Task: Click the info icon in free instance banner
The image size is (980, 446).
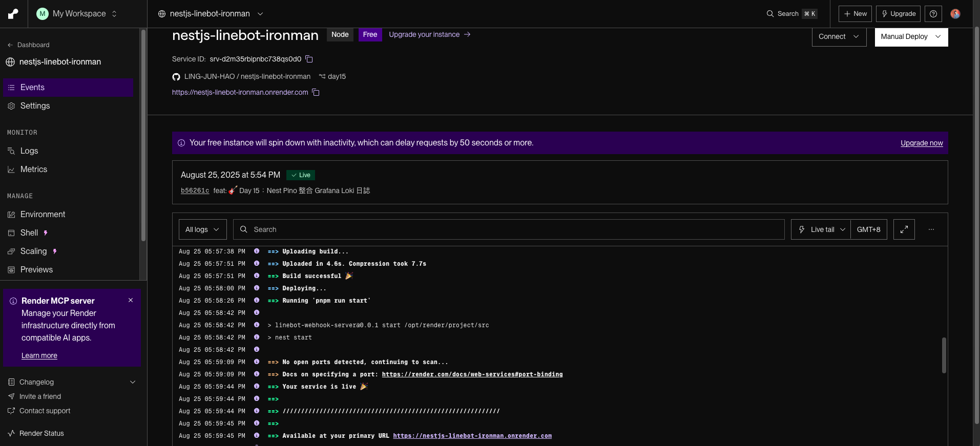Action: (x=181, y=143)
